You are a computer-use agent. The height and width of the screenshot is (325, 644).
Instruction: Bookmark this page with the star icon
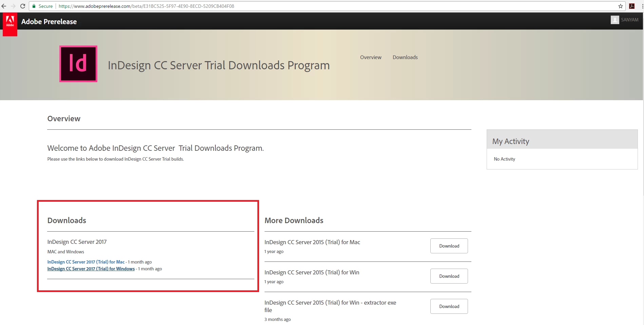point(621,6)
